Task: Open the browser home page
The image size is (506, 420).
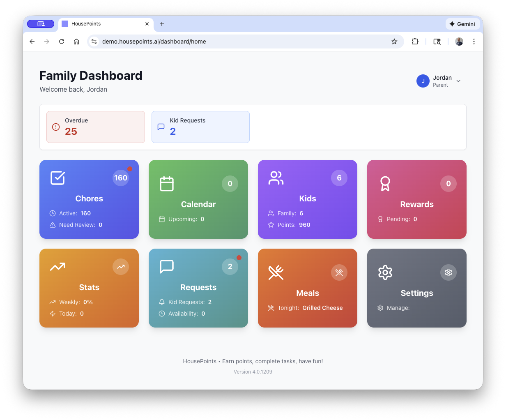Action: coord(76,42)
